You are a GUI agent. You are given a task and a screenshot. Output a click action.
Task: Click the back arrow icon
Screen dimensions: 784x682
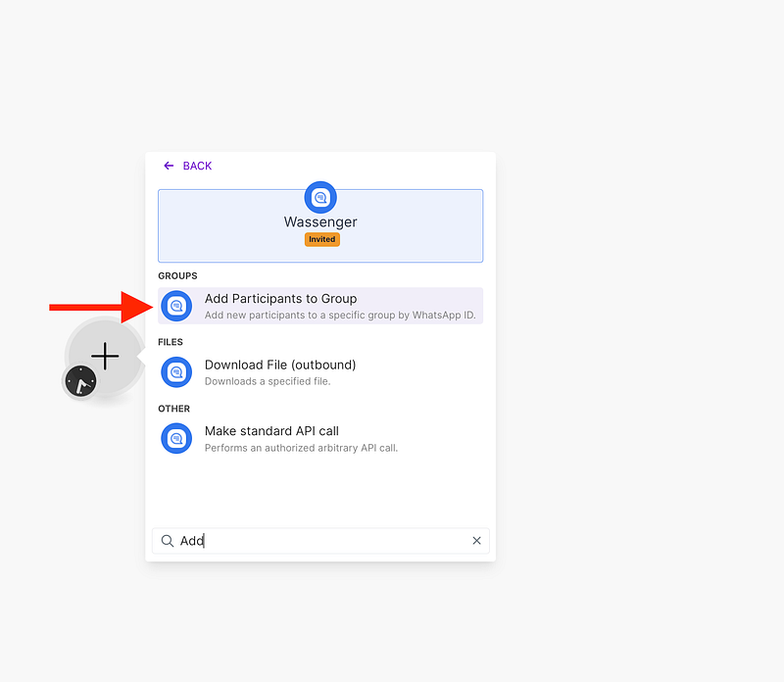click(169, 166)
